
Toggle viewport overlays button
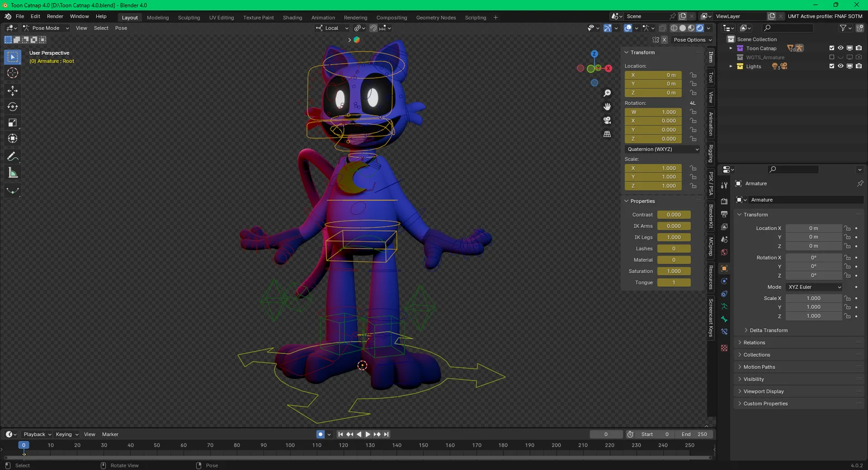(x=628, y=28)
